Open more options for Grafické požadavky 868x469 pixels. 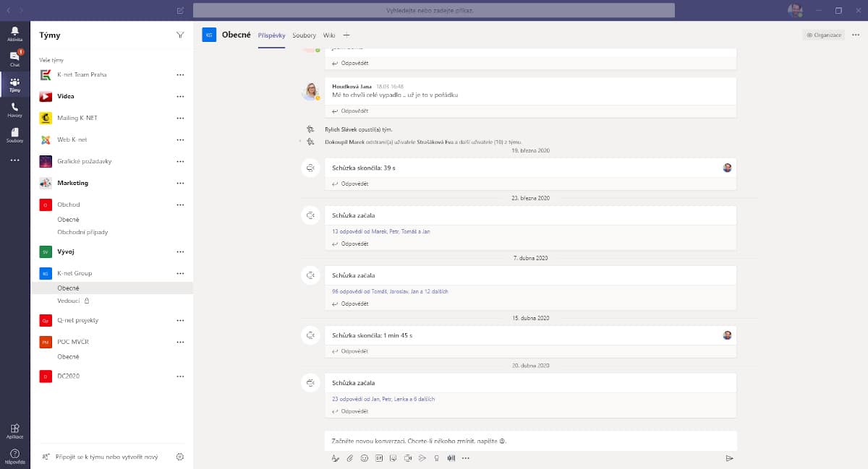pos(180,161)
